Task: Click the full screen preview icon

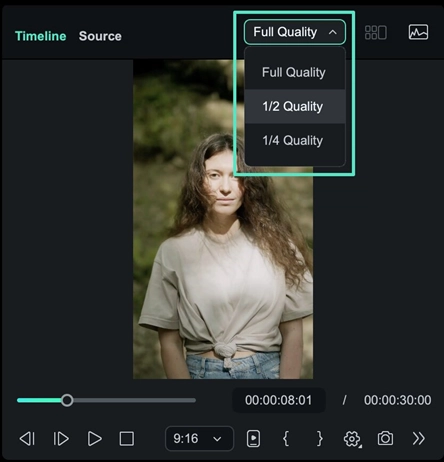Action: pos(253,439)
